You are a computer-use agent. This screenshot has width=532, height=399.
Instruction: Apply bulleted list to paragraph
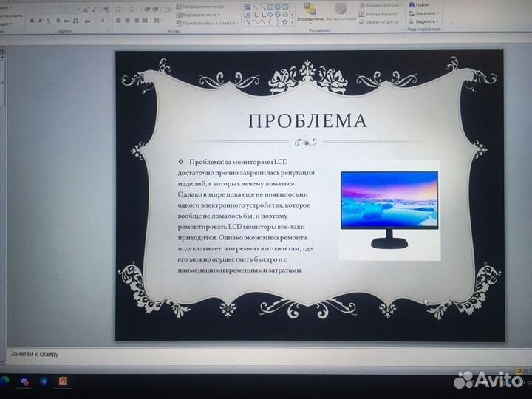pyautogui.click(x=120, y=10)
